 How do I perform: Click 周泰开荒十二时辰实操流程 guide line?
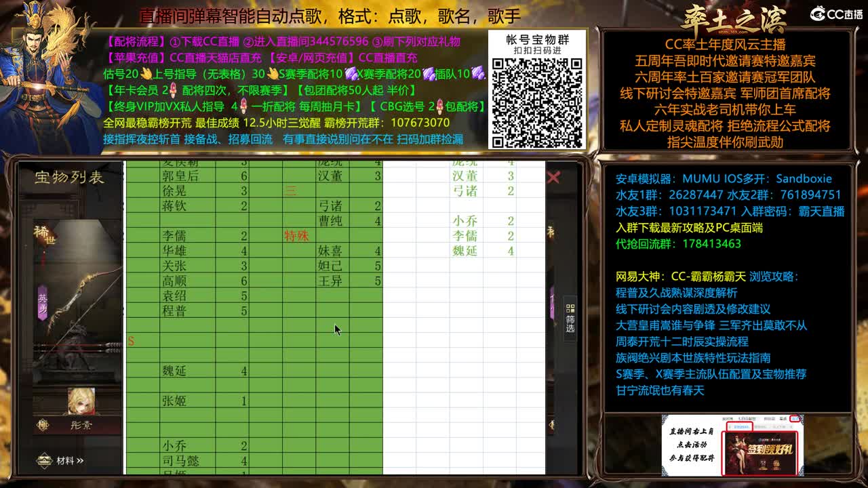(x=682, y=342)
